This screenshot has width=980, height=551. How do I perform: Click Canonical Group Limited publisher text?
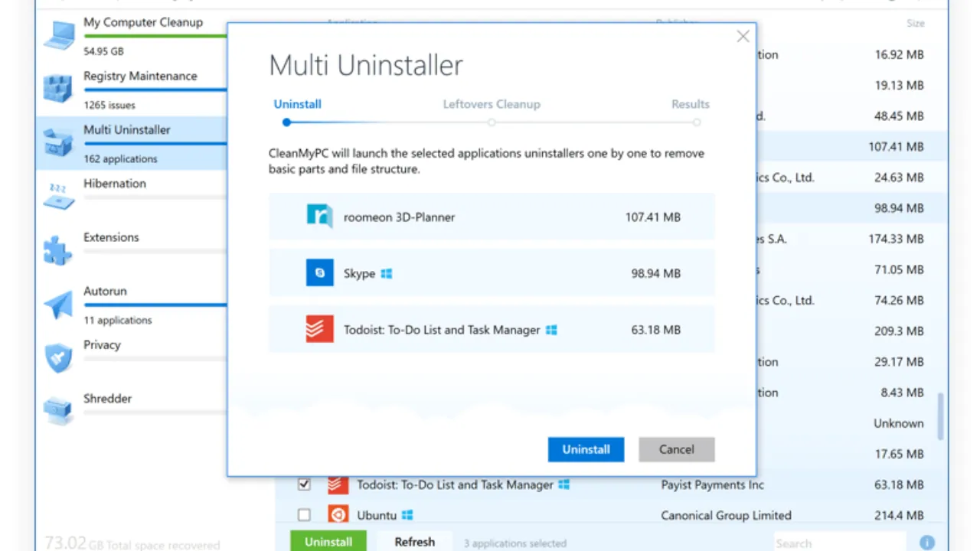coord(727,515)
